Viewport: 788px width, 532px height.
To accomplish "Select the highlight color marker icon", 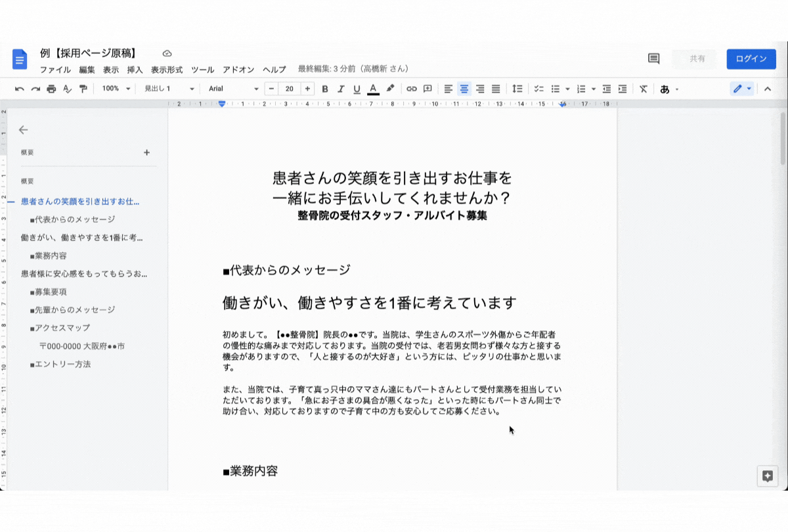I will pos(390,89).
